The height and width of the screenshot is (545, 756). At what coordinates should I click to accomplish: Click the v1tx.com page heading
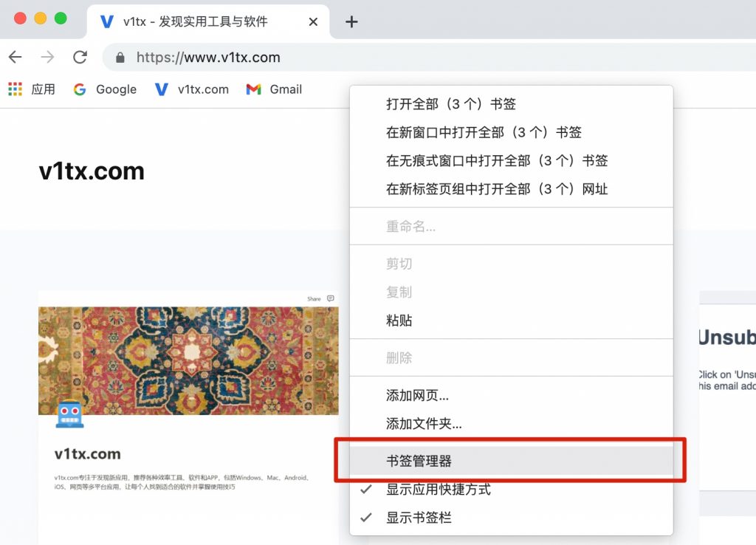[x=92, y=171]
